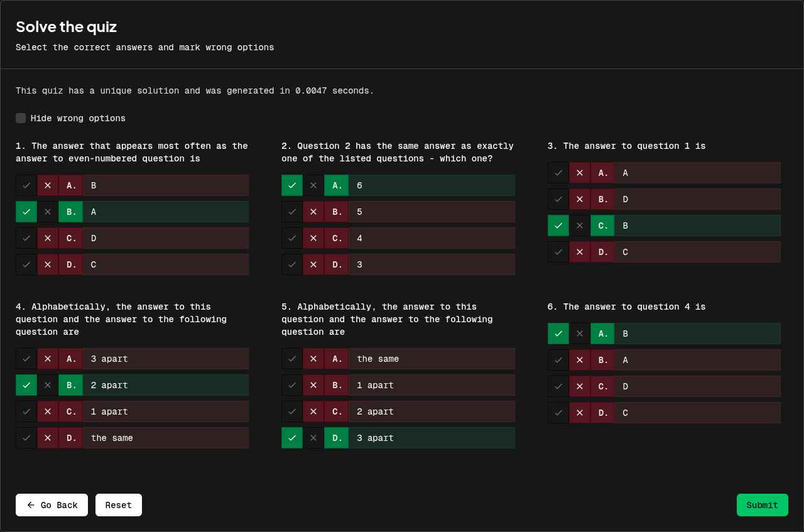Click the Go Back button
804x532 pixels.
click(52, 505)
